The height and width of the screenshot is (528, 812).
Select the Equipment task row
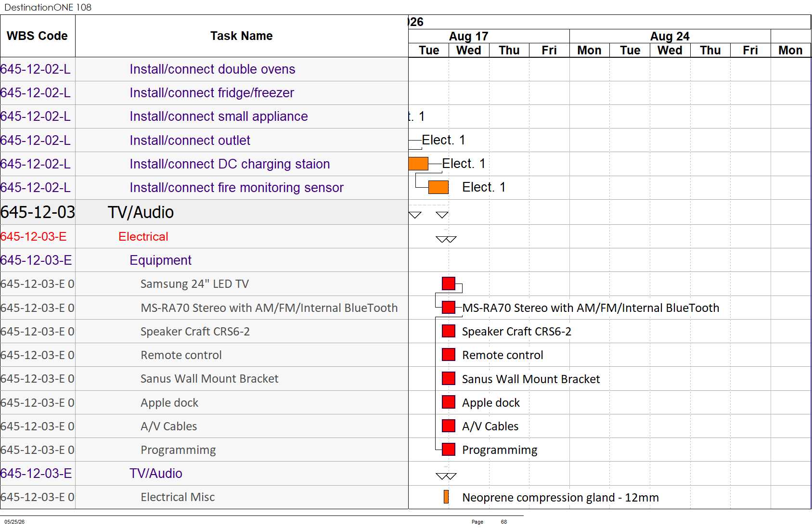(204, 260)
